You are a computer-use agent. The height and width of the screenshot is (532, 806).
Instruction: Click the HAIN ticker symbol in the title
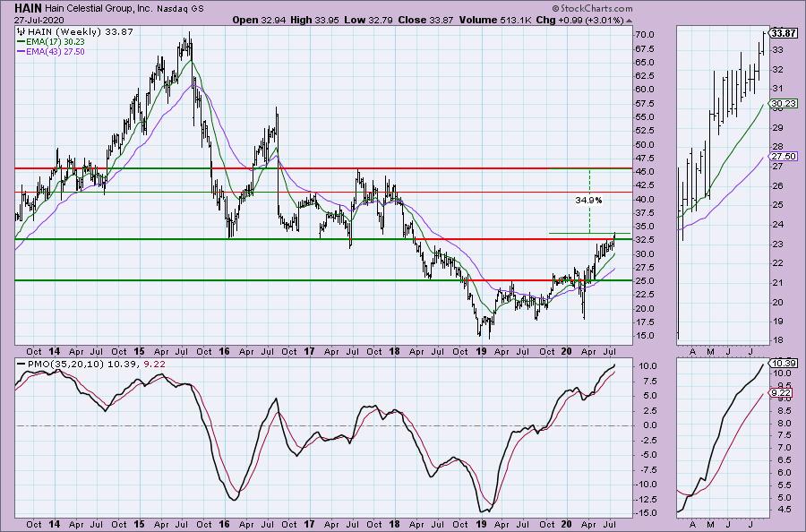coord(28,8)
